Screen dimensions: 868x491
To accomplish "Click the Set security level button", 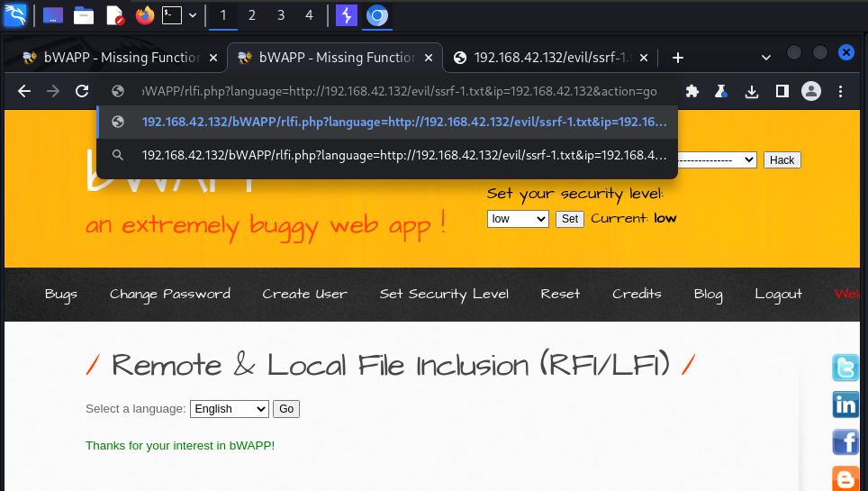I will [x=570, y=219].
